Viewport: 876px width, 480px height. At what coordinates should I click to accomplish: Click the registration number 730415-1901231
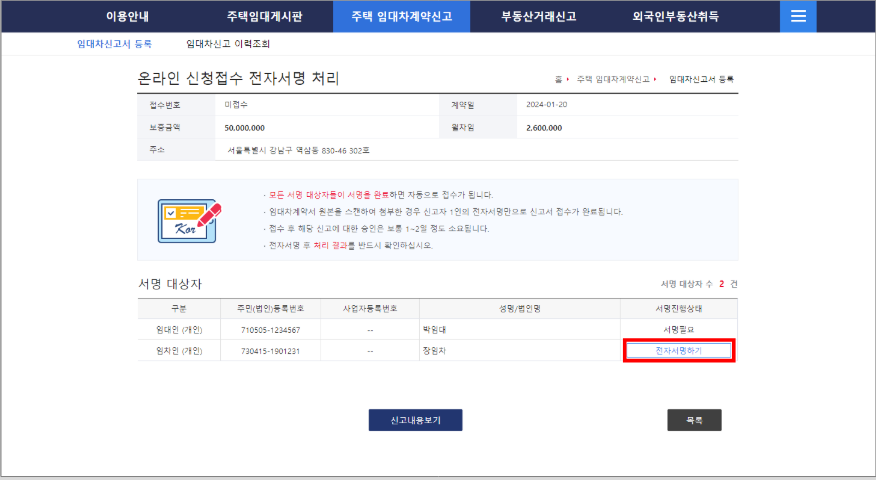(270, 351)
